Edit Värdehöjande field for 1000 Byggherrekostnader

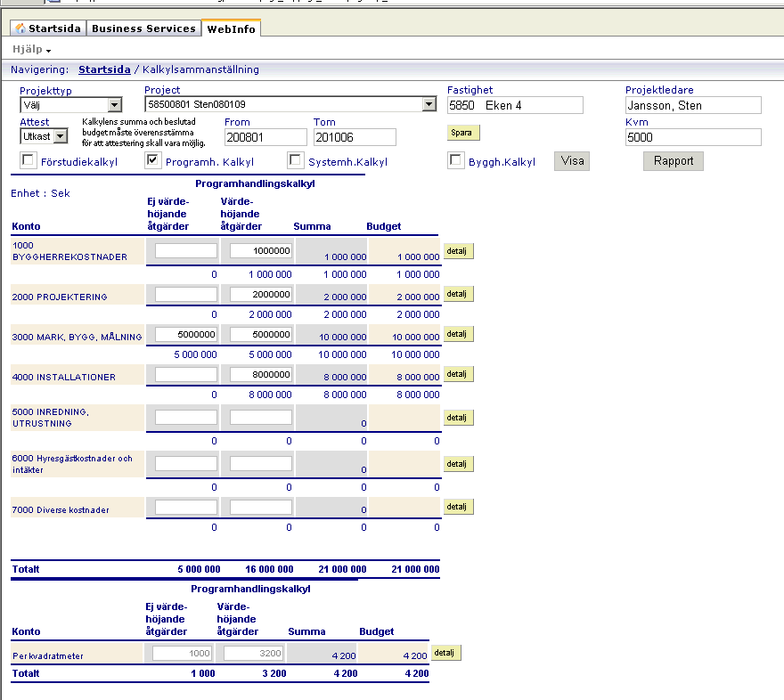click(261, 251)
